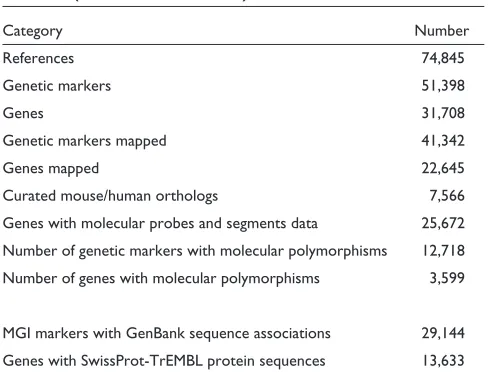Viewport: 488px width, 380px height.
Task: Select the Genes mapped row label
Action: [x=51, y=169]
